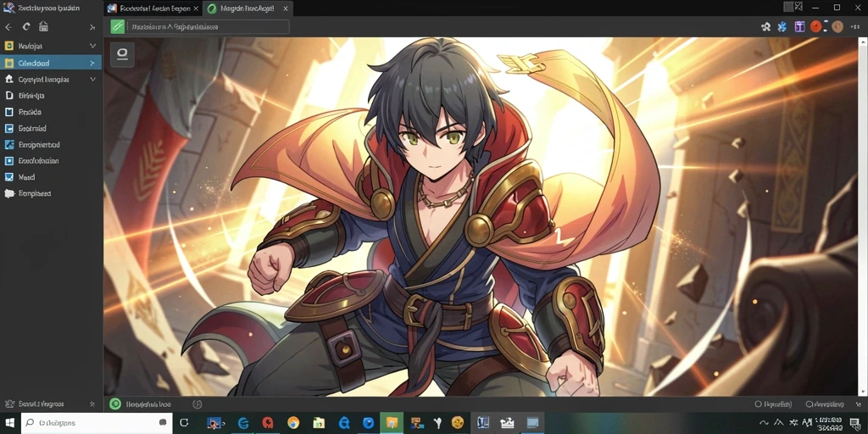Select the sidebar row with the house icon
The image size is (868, 434).
tap(51, 79)
